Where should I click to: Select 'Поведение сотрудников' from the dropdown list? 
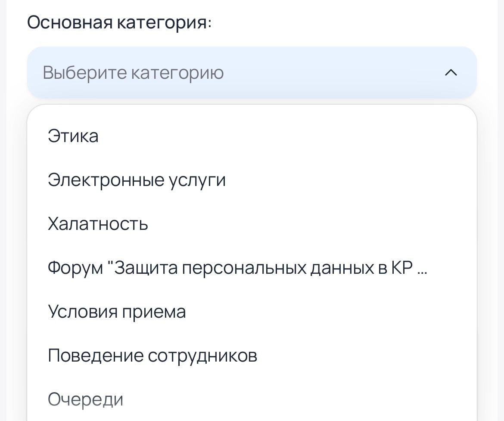(152, 356)
